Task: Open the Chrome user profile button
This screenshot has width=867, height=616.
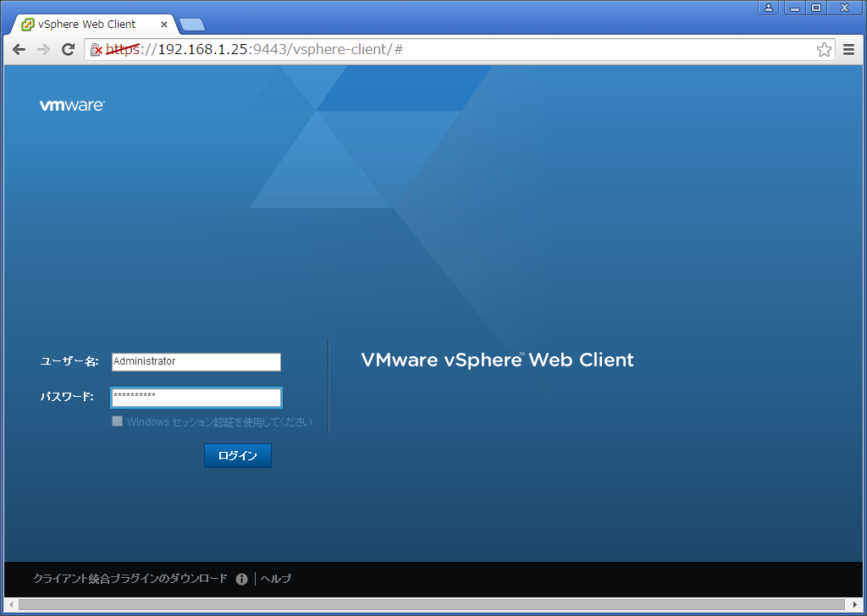Action: point(769,8)
